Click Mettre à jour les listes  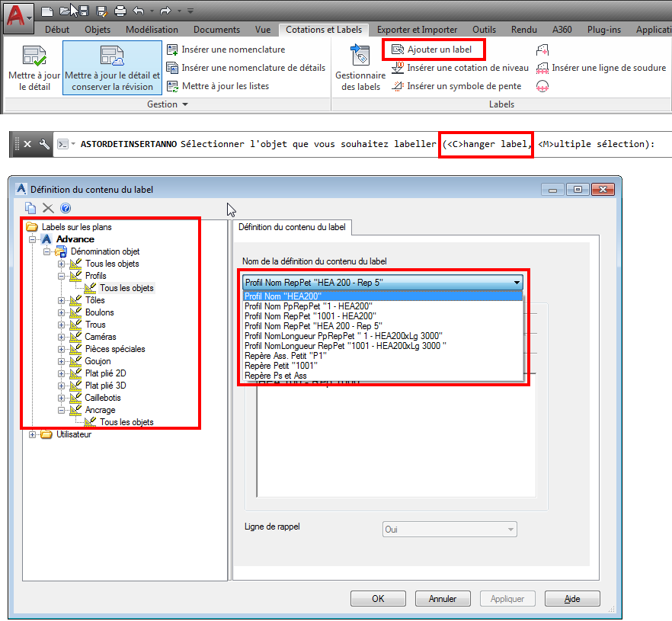218,86
